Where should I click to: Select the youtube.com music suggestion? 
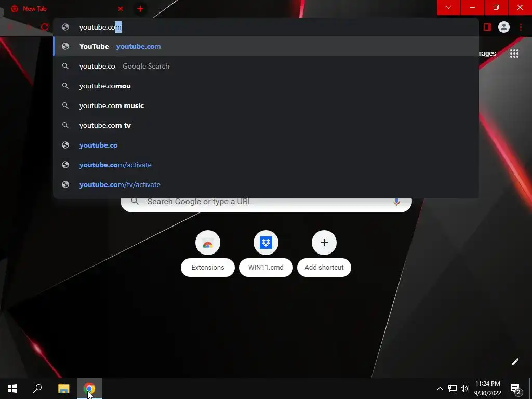pos(265,105)
